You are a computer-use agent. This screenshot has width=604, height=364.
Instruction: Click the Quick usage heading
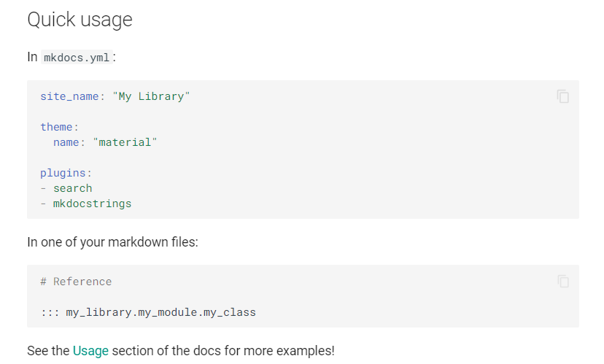[80, 19]
